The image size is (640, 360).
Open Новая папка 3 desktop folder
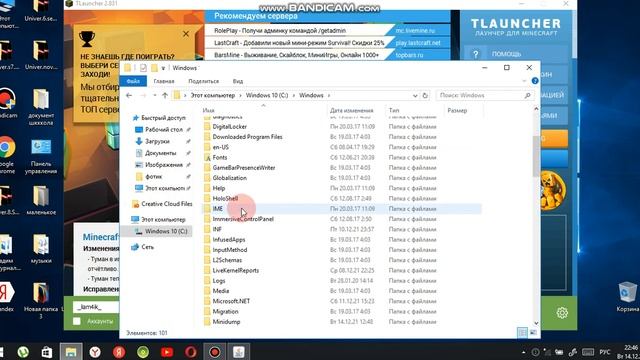pyautogui.click(x=41, y=300)
